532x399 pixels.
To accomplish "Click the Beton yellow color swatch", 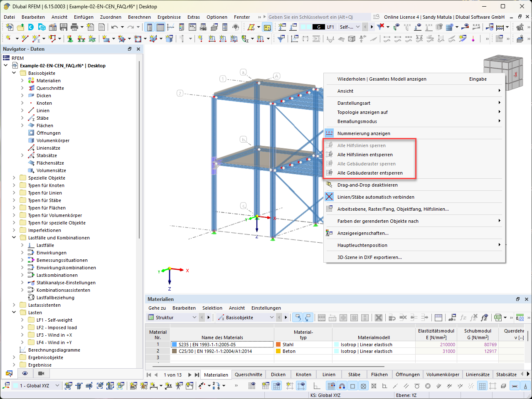I will click(278, 351).
